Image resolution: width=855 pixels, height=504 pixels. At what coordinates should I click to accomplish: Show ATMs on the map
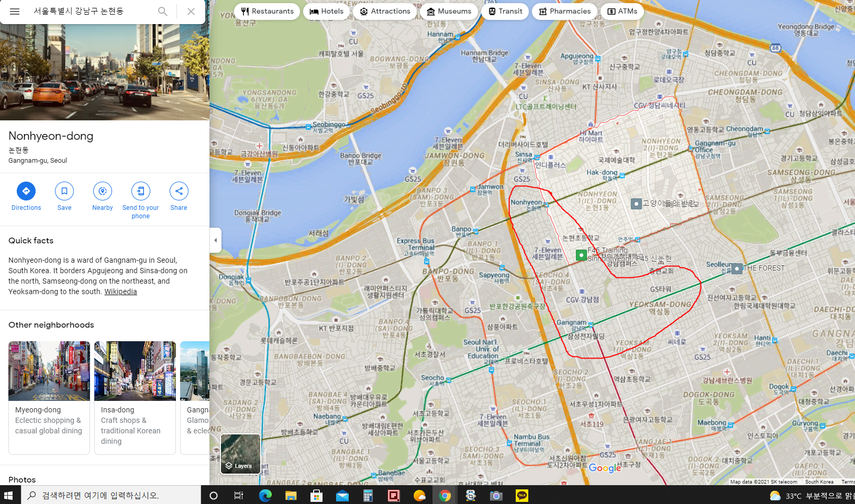click(x=622, y=12)
